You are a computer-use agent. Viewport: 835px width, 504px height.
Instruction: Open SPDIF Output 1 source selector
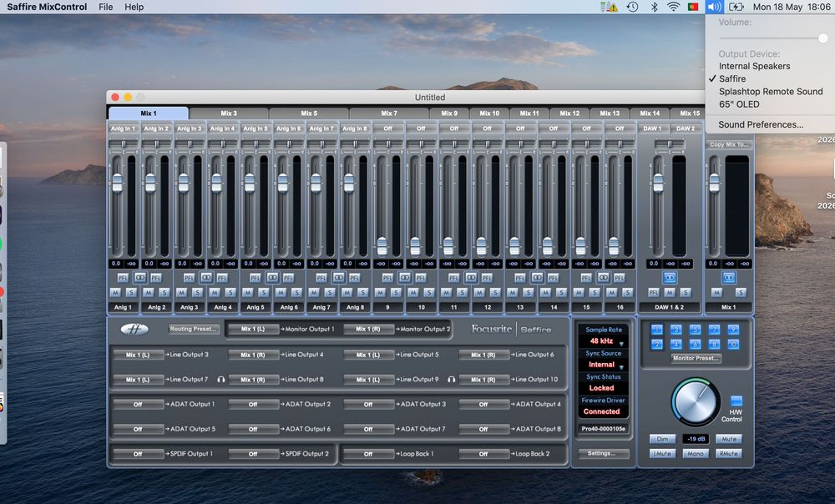point(138,454)
